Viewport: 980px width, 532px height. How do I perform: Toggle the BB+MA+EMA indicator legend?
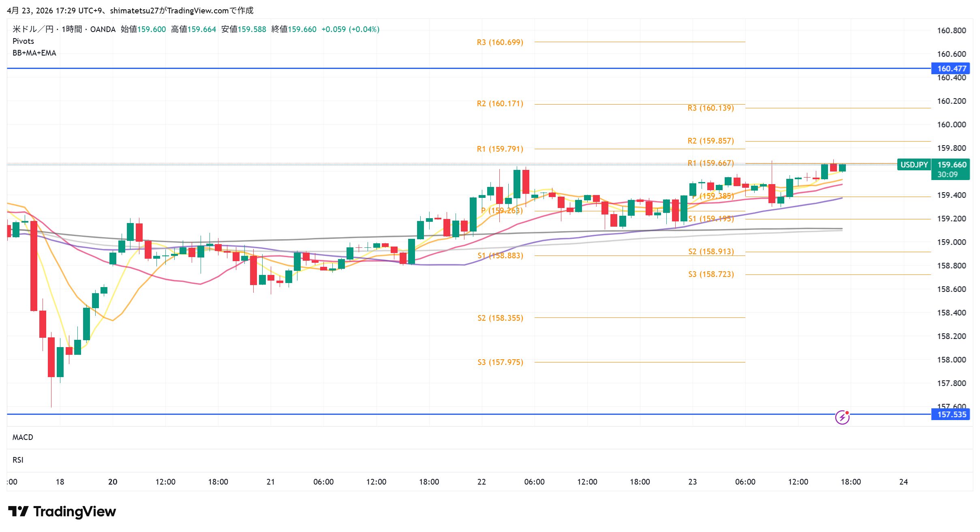(x=34, y=53)
